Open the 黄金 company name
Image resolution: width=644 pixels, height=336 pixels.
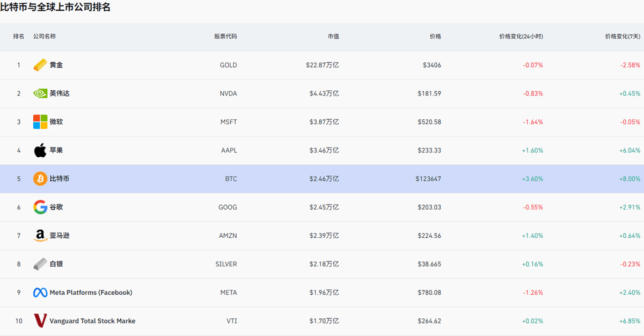pos(56,65)
